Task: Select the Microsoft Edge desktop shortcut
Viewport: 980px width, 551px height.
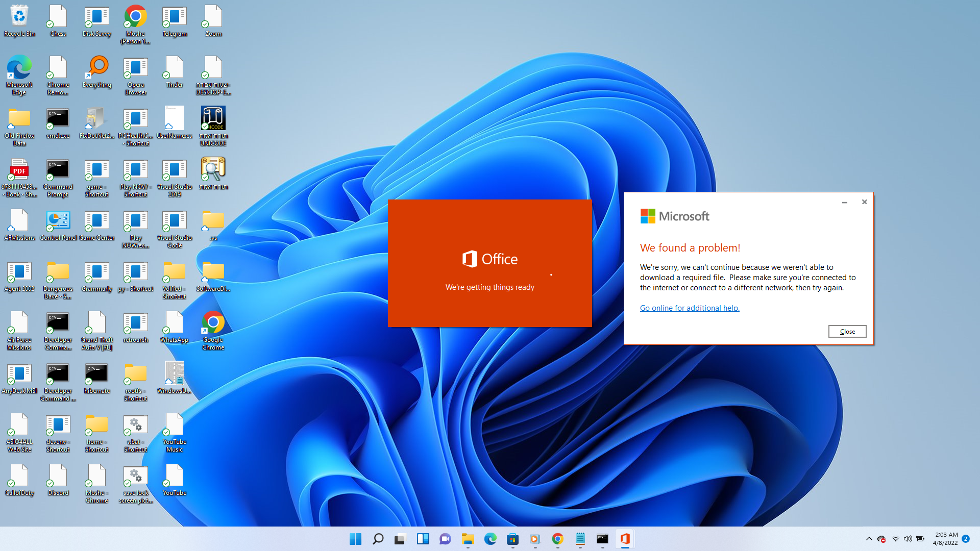Action: (19, 76)
